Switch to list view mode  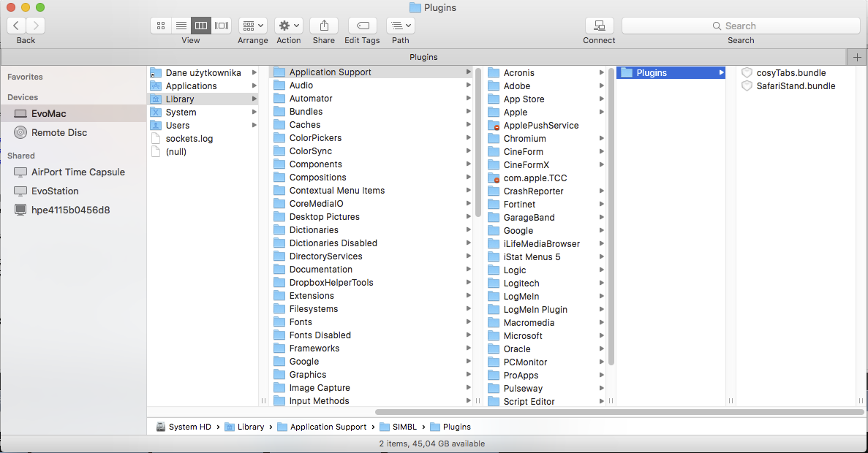pos(181,26)
